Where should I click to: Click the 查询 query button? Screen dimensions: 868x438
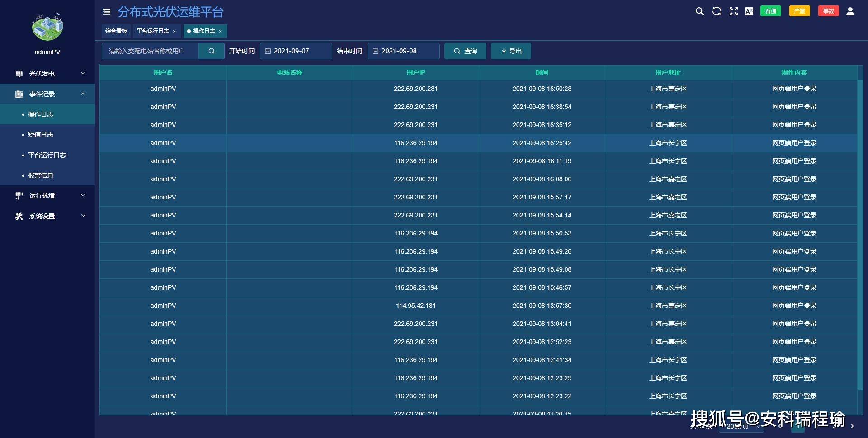(465, 51)
